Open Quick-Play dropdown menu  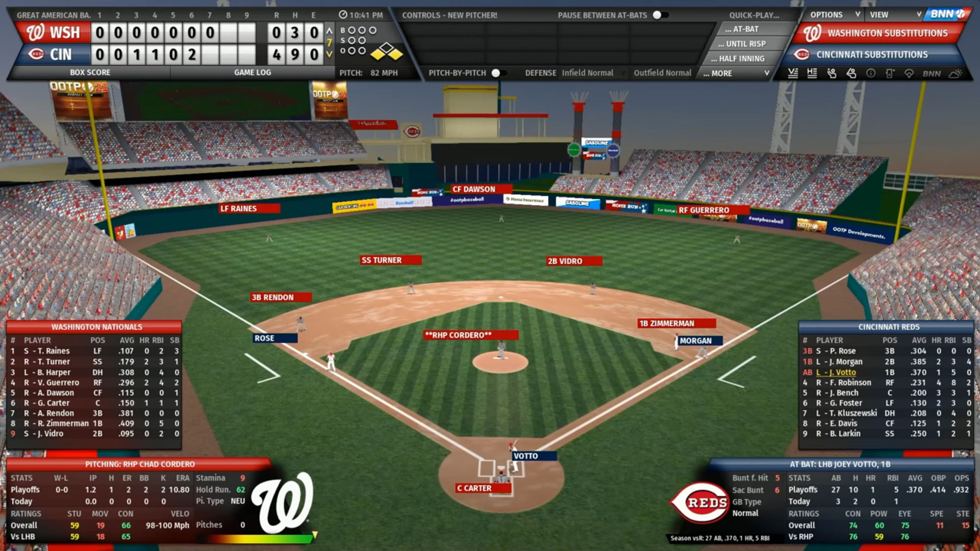[752, 15]
